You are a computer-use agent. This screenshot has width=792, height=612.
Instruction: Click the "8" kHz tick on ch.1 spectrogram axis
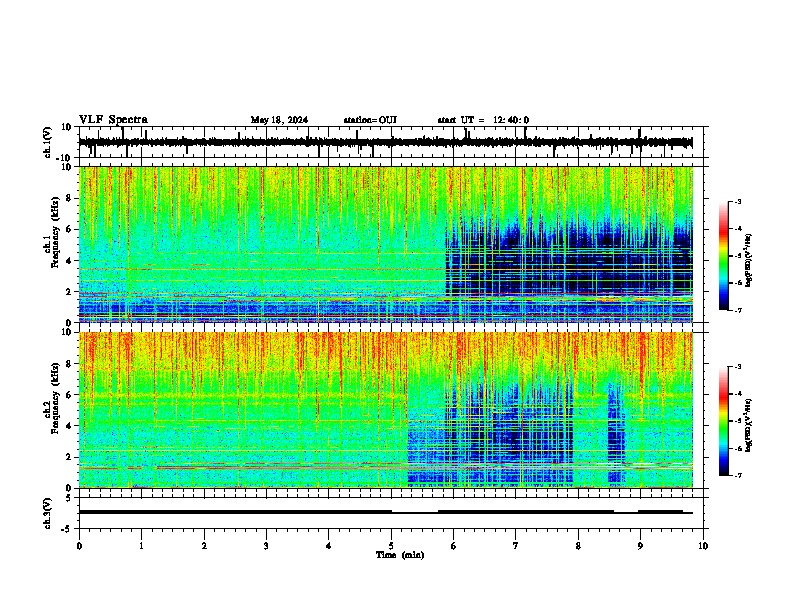pyautogui.click(x=69, y=198)
